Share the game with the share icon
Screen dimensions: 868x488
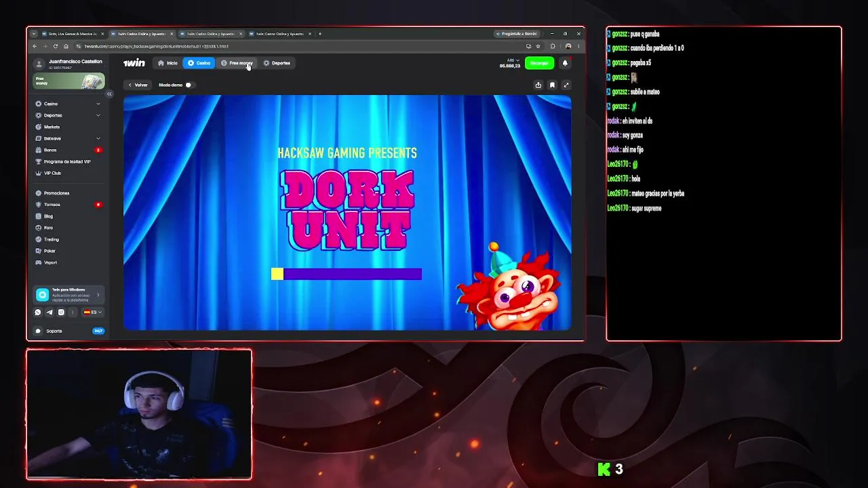[x=538, y=85]
